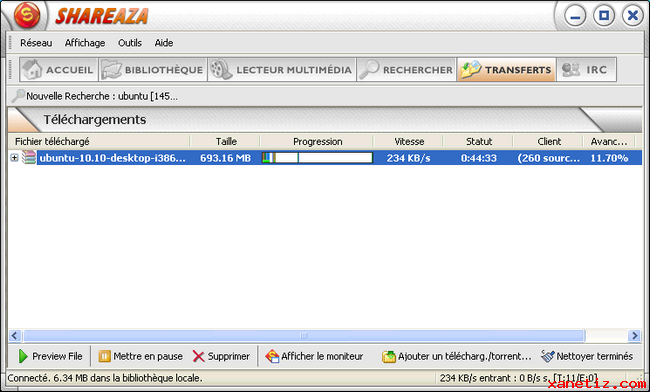650x392 pixels.
Task: Click the archive icon of ubuntu download
Action: 29,158
